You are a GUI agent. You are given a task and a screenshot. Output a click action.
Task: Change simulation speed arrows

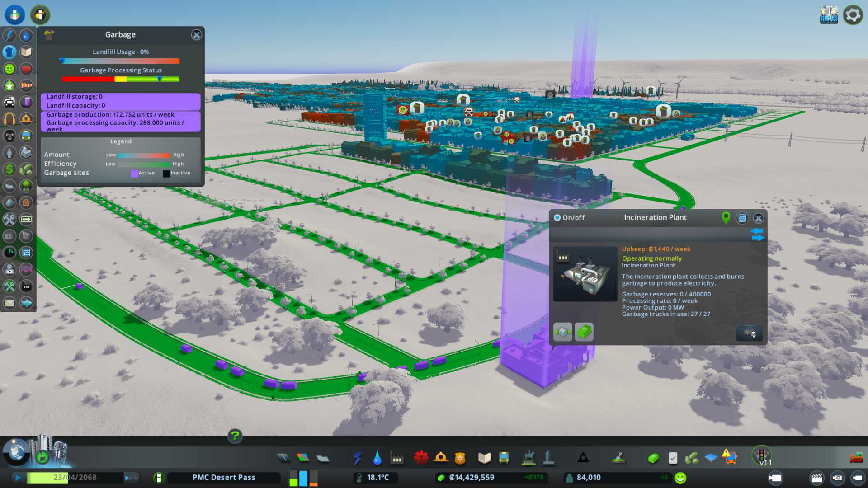(x=131, y=478)
